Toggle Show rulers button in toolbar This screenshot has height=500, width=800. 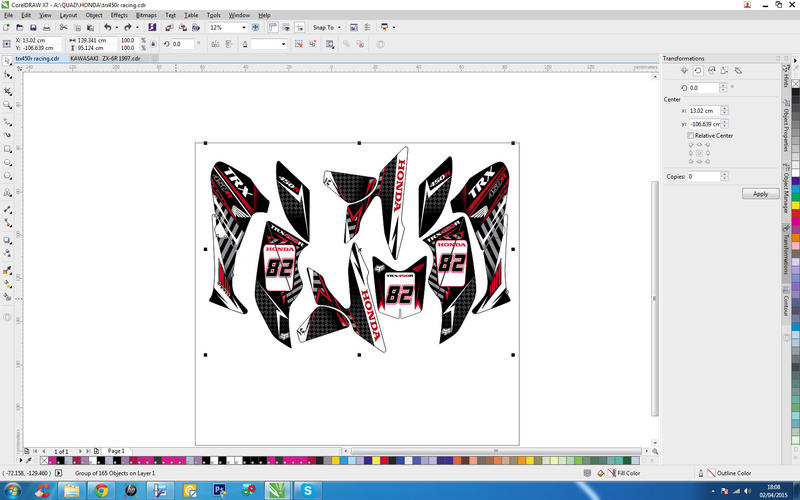(x=272, y=28)
